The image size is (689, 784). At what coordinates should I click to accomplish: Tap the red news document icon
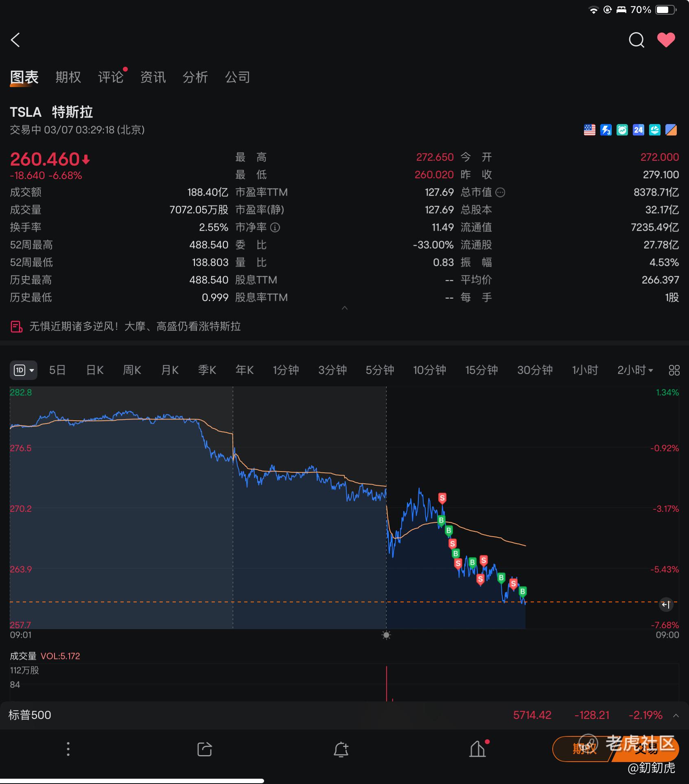tap(16, 326)
